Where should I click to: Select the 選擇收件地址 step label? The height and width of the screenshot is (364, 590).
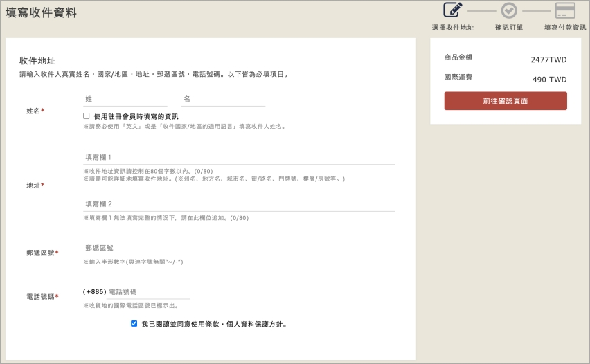[x=453, y=28]
